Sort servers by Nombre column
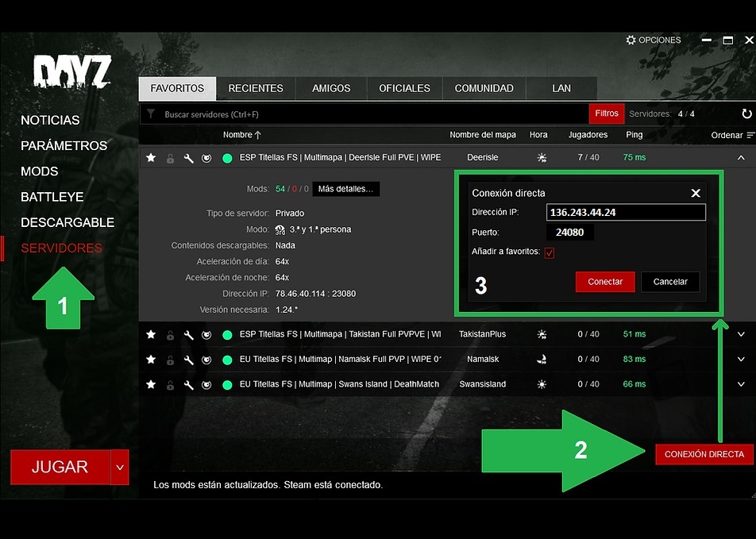 [x=241, y=135]
